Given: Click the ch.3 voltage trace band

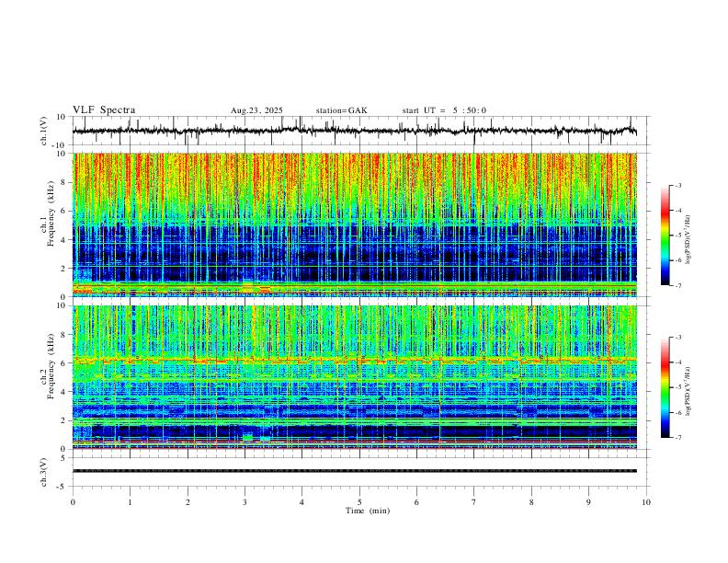Looking at the screenshot, I should (x=355, y=471).
